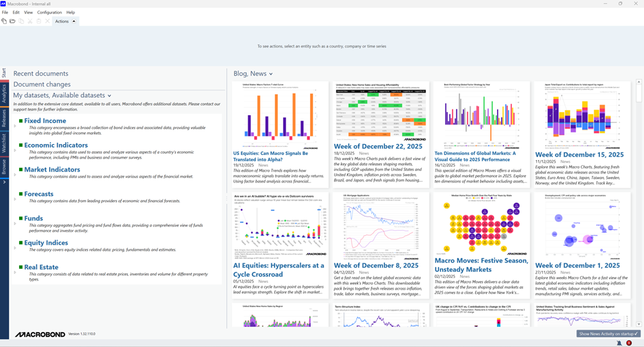Open the Edit menu
The width and height of the screenshot is (644, 347).
point(16,12)
